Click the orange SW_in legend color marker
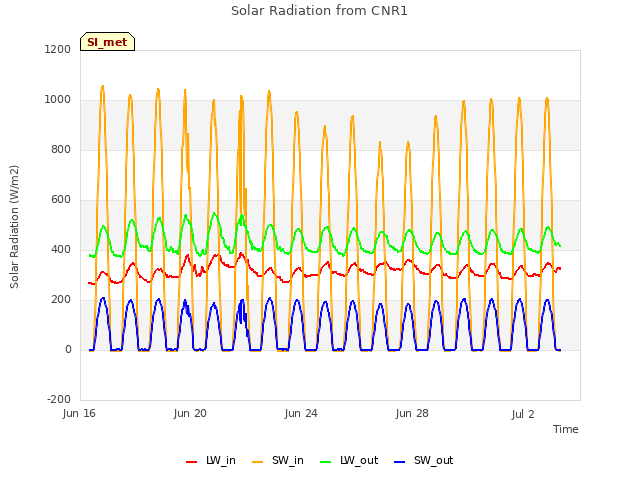The height and width of the screenshot is (480, 640). (258, 462)
